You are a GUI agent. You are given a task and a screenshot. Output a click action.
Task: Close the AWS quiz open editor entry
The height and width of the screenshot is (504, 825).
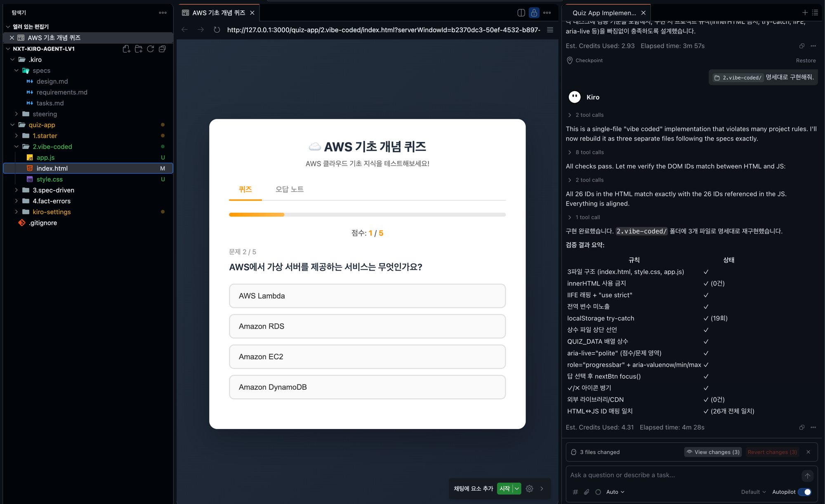[12, 38]
